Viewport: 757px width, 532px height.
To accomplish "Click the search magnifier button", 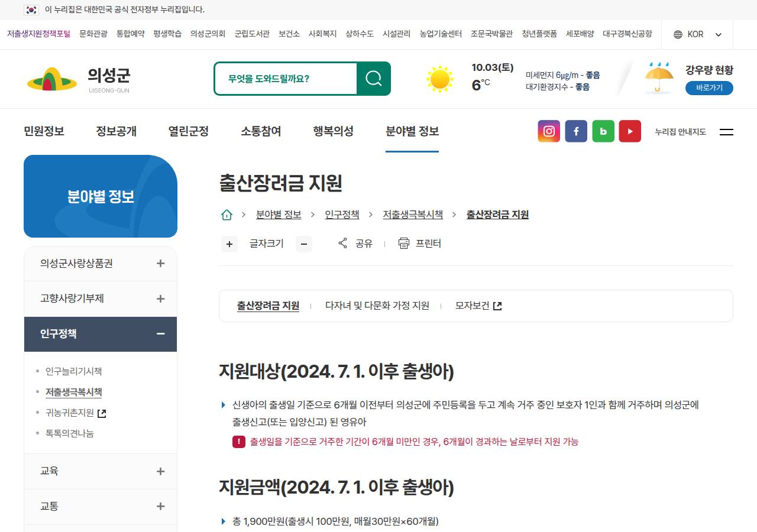I will click(374, 79).
